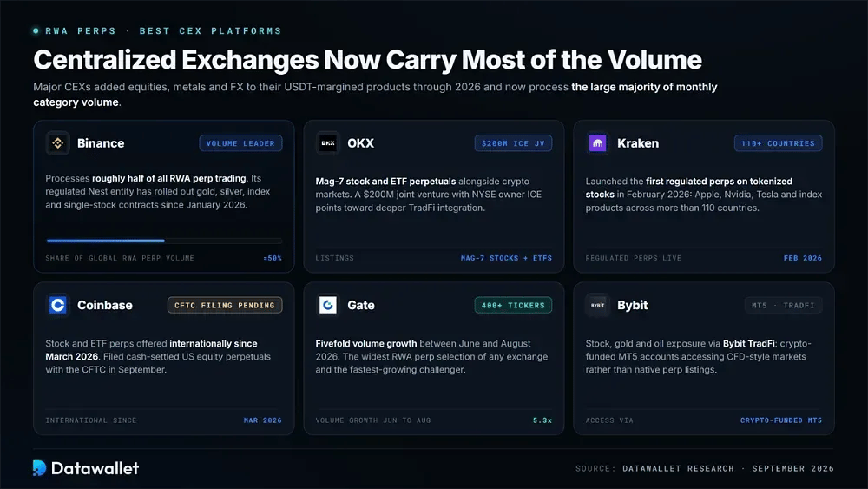Select the $200M ICE JV badge
868x489 pixels.
[513, 143]
